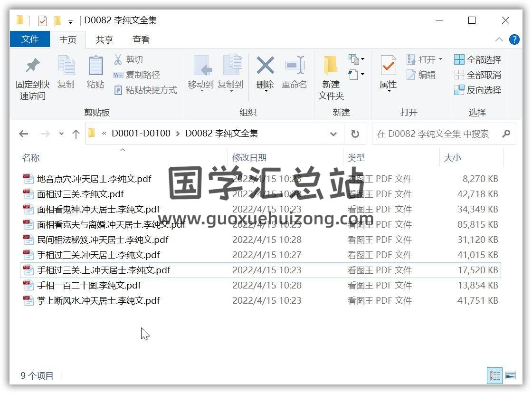
Task: Click Invert selection (反向选择)
Action: (478, 90)
